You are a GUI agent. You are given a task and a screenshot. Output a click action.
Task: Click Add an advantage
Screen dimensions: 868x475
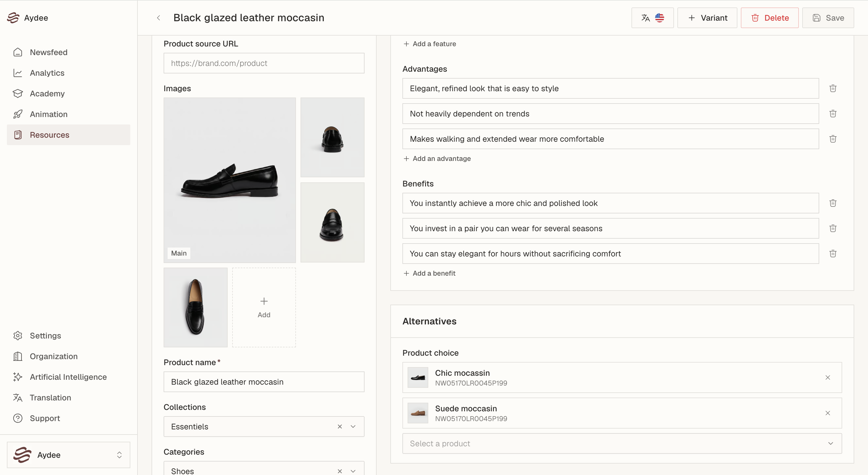pyautogui.click(x=437, y=159)
